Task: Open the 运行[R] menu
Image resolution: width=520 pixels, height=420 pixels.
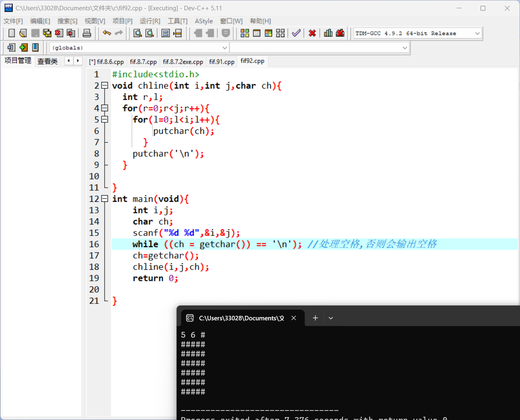Action: (150, 21)
